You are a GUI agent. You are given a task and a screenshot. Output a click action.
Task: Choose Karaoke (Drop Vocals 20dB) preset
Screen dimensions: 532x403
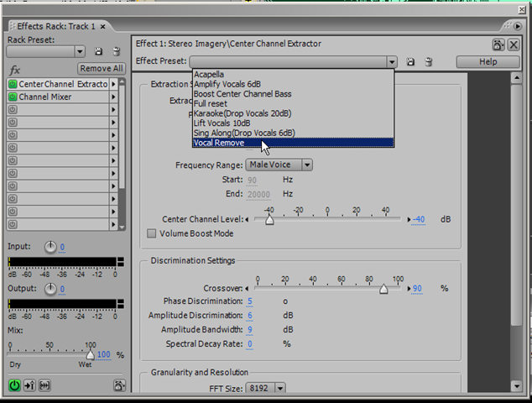point(243,113)
